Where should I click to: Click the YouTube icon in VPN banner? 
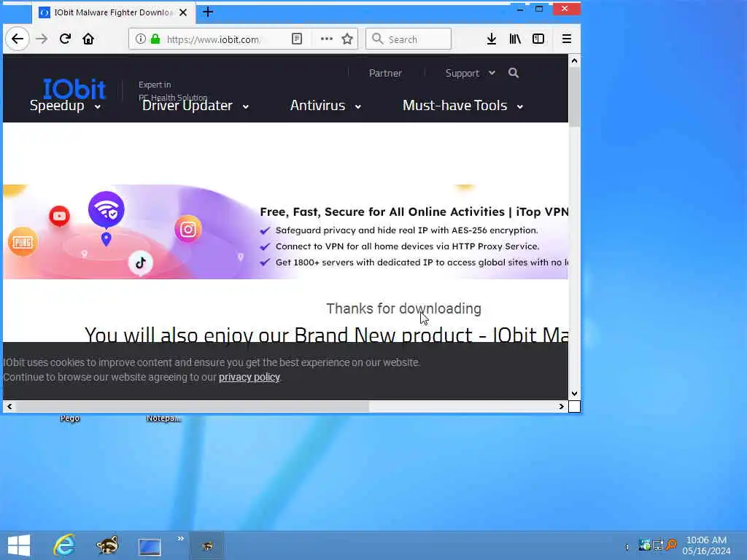click(x=59, y=216)
